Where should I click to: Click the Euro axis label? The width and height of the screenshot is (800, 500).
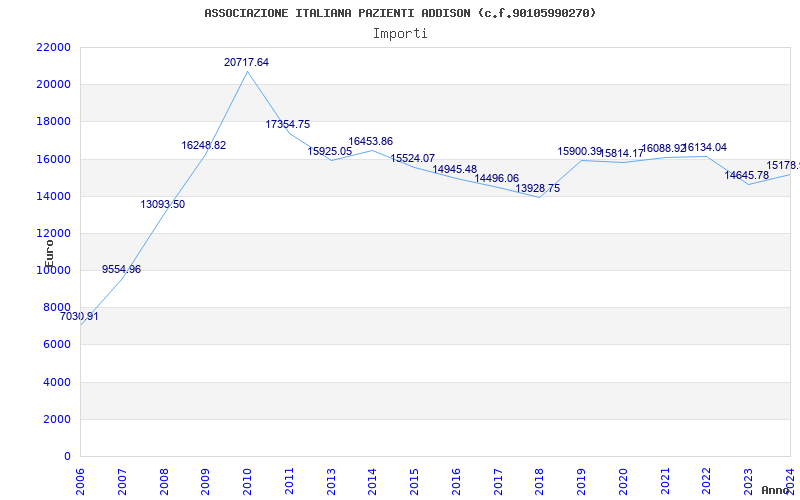tap(49, 253)
